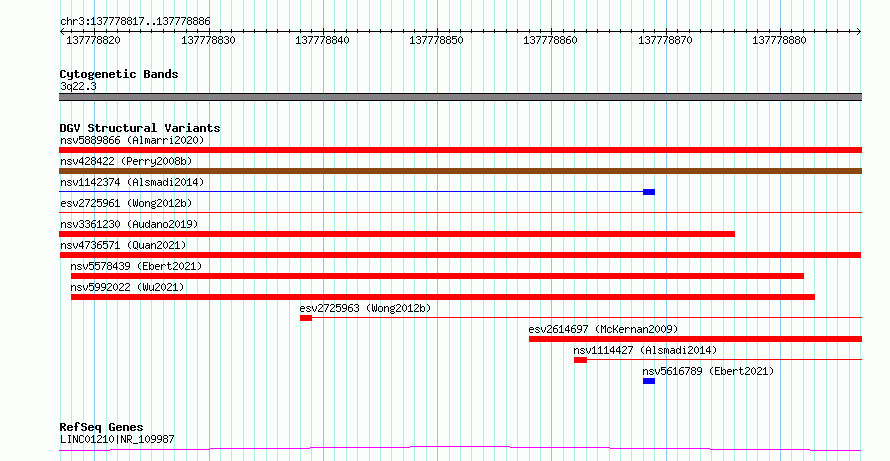Open variant nsv5992022 (Wu2021) label

128,287
